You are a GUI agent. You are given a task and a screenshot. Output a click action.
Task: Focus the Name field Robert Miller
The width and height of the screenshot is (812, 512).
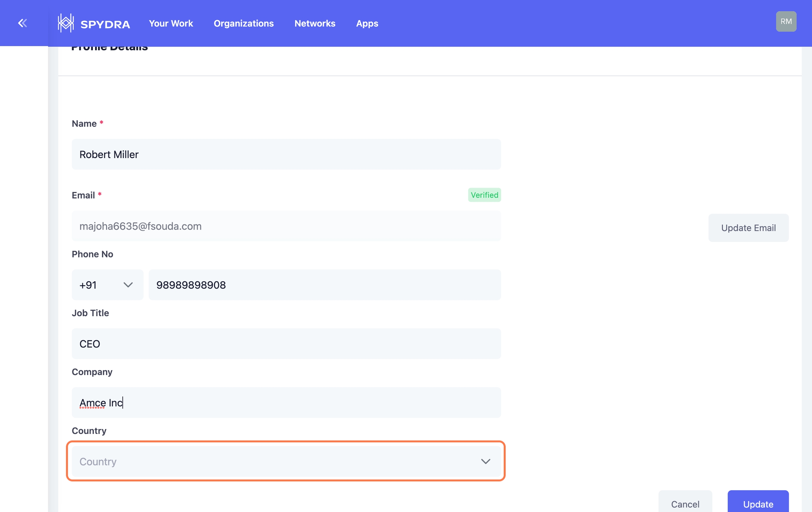(286, 154)
